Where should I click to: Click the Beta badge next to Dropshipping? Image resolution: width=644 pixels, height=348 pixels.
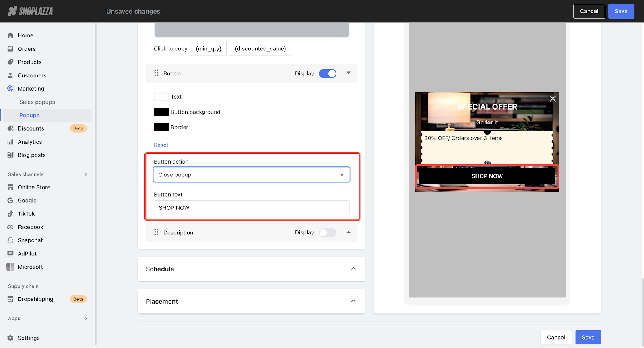coord(78,299)
